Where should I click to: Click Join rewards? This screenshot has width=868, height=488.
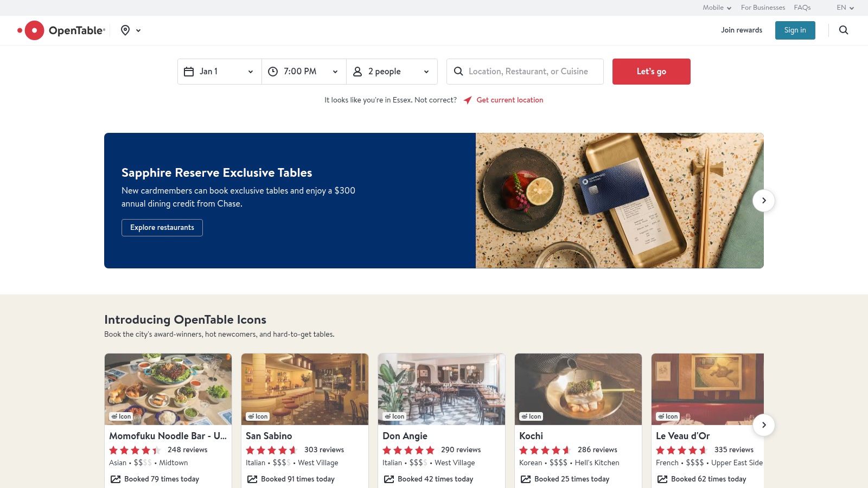click(x=742, y=30)
